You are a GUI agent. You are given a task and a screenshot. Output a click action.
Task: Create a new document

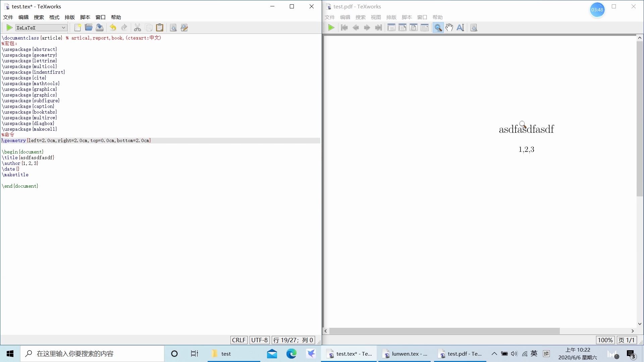[x=77, y=28]
